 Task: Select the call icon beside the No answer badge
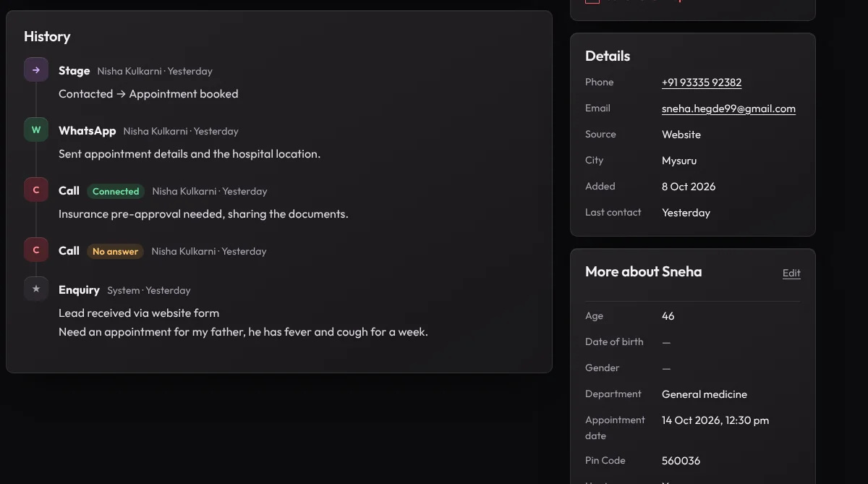tap(36, 250)
